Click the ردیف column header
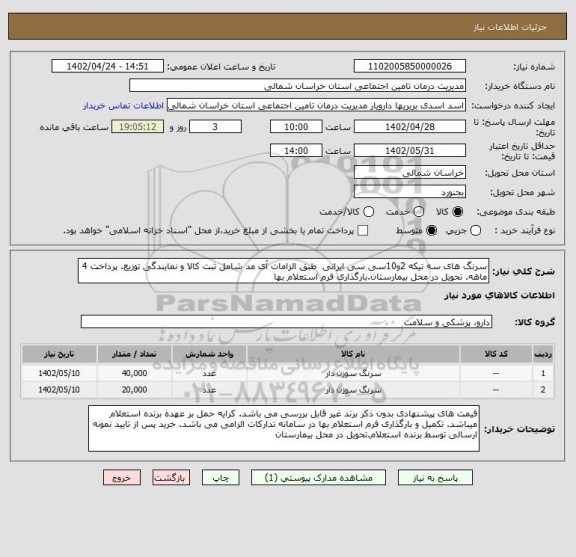 tap(543, 354)
